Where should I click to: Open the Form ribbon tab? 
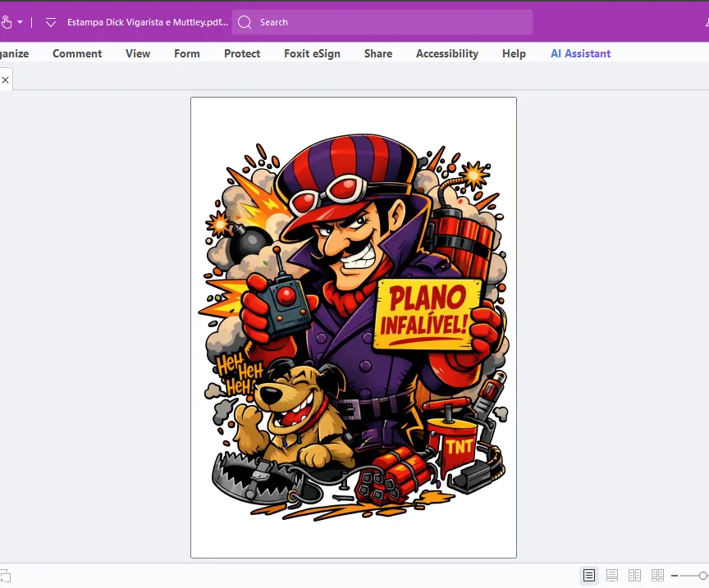coord(187,53)
